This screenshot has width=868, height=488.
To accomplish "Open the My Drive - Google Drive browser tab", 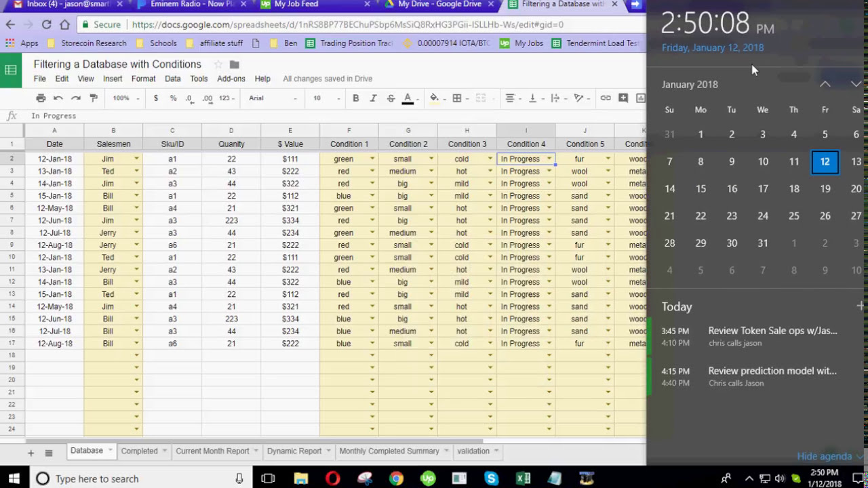I will tap(439, 4).
